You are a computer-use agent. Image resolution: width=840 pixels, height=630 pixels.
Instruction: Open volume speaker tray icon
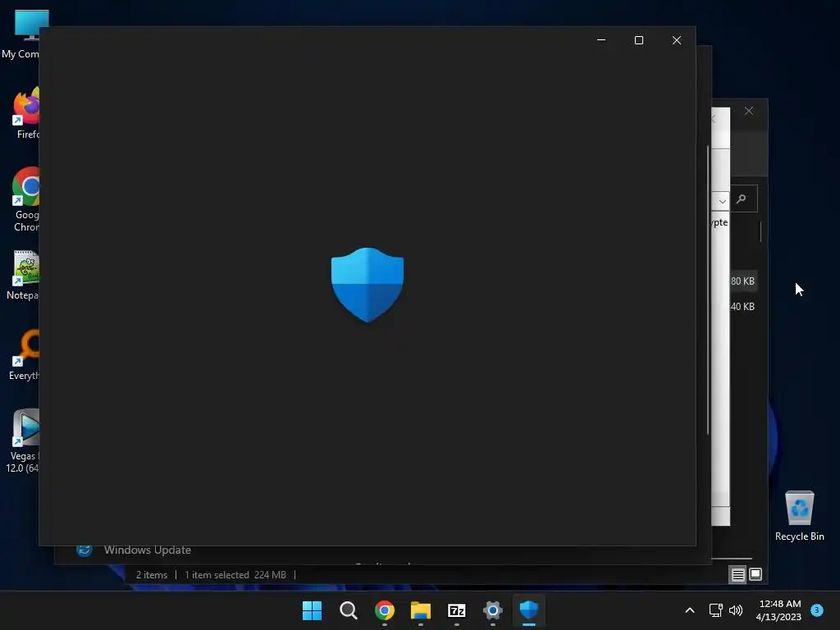coord(736,610)
